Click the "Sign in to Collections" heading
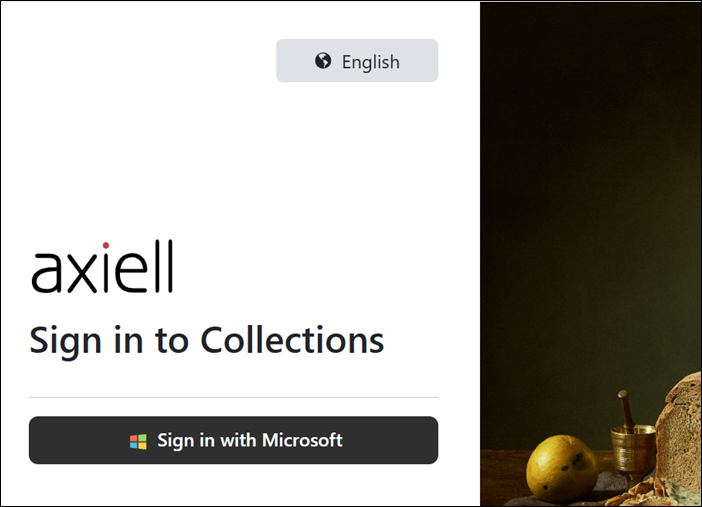The height and width of the screenshot is (507, 702). point(207,340)
